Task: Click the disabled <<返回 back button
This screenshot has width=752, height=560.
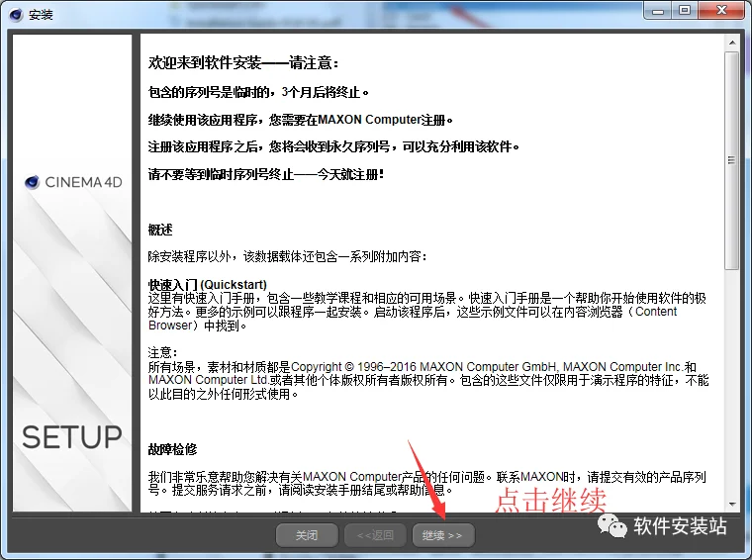Action: 375,535
